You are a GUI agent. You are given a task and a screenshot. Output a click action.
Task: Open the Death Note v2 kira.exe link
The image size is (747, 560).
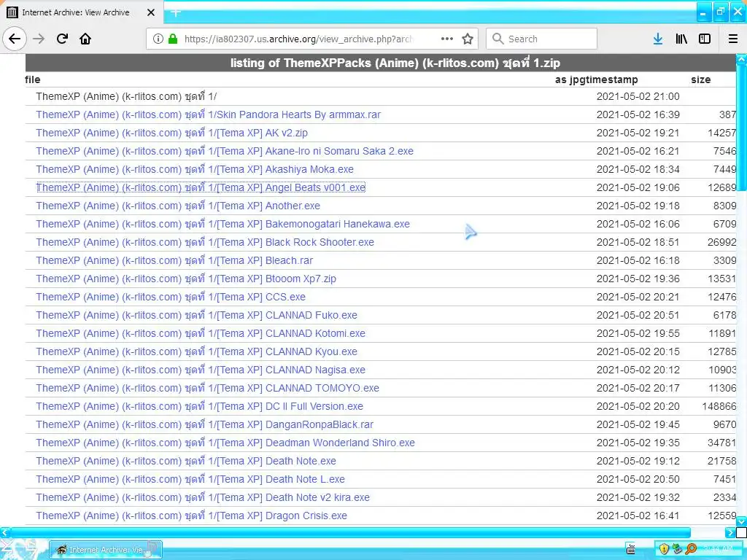click(203, 497)
